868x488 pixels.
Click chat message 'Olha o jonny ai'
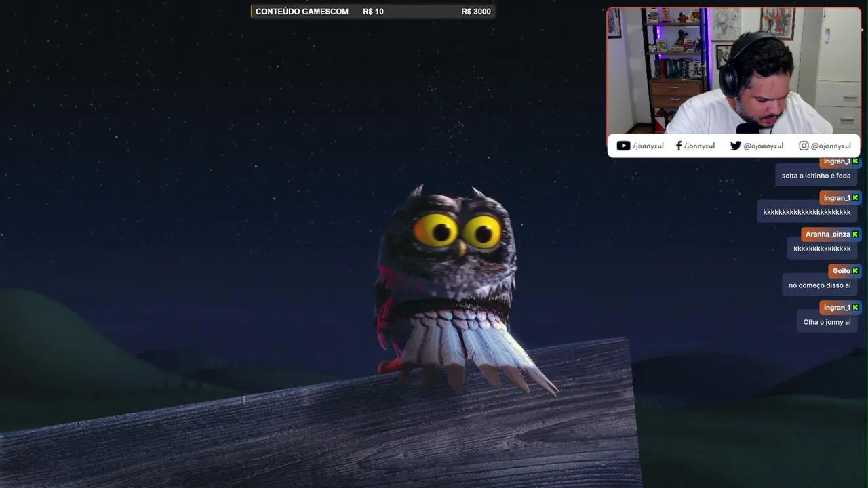tap(827, 322)
